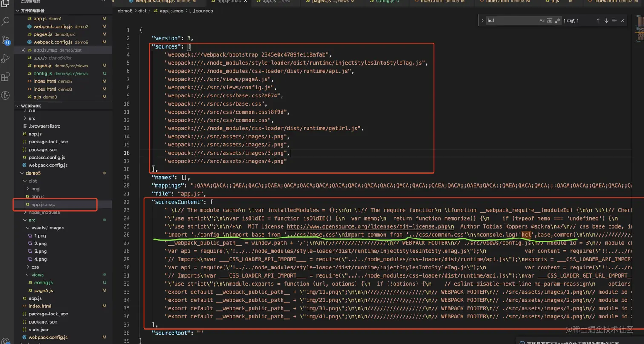644x344 pixels.
Task: Click the src/views/pageA.js source path line
Action: (218, 79)
